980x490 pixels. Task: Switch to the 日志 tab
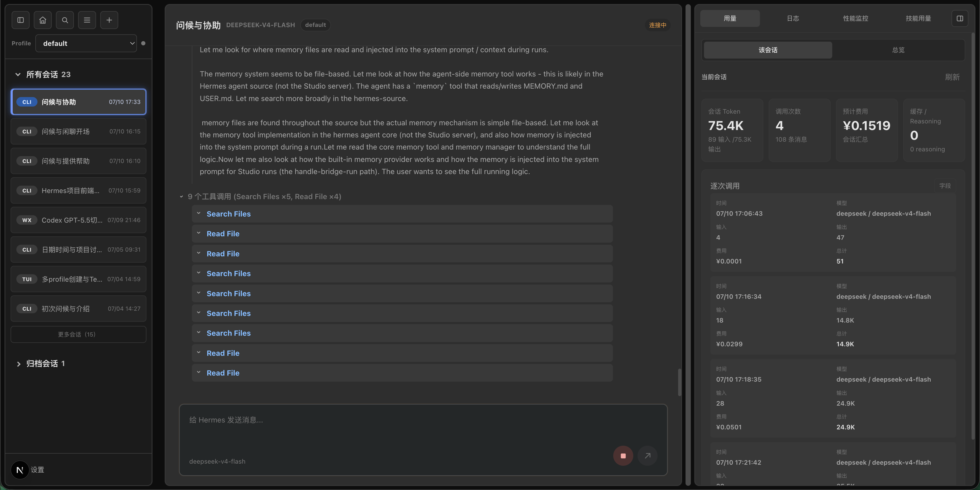pyautogui.click(x=792, y=19)
